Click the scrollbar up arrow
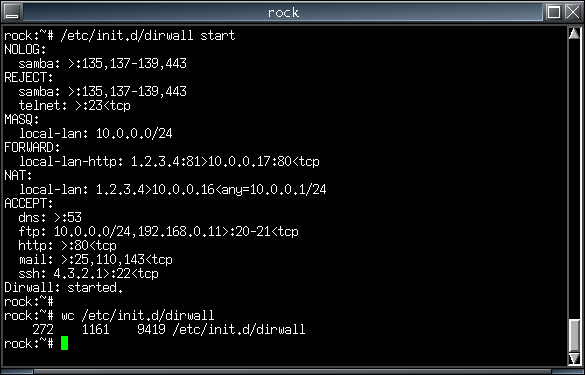 [574, 34]
